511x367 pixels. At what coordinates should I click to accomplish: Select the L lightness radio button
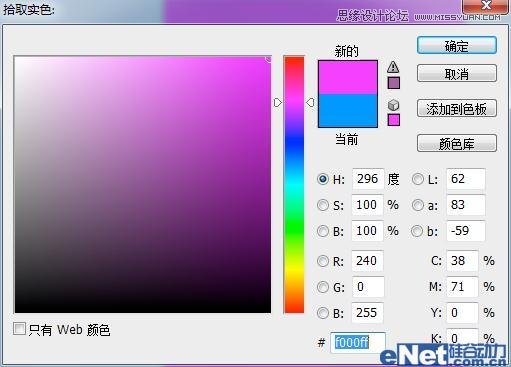pyautogui.click(x=418, y=179)
